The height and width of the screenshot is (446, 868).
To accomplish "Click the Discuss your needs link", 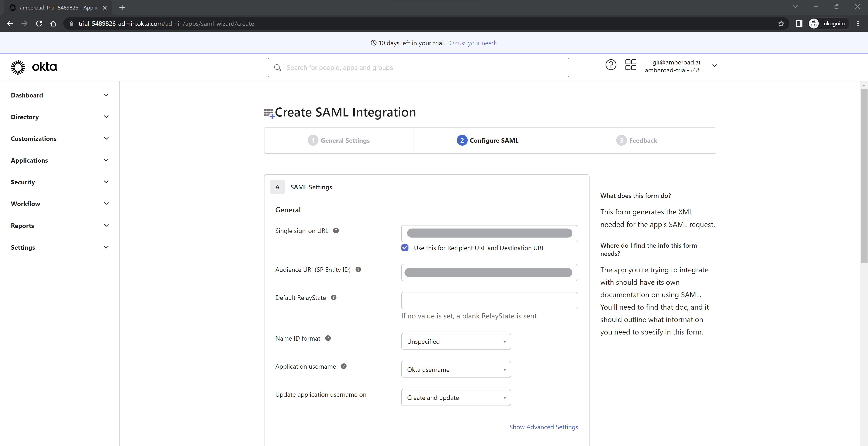I will click(472, 43).
